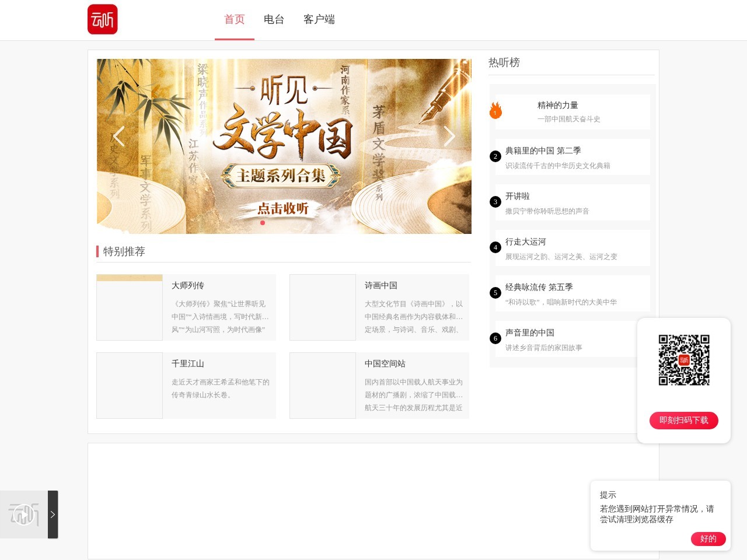Click the QR code to download the app

[683, 360]
